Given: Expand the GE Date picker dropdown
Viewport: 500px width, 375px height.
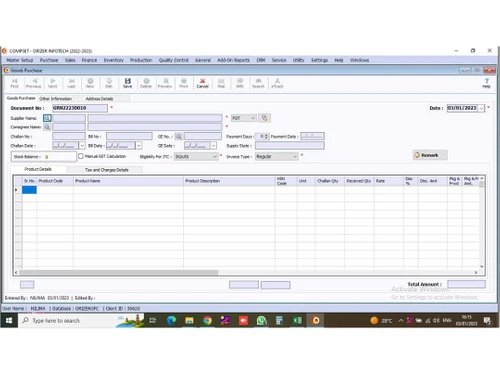Looking at the screenshot, I should (x=213, y=146).
